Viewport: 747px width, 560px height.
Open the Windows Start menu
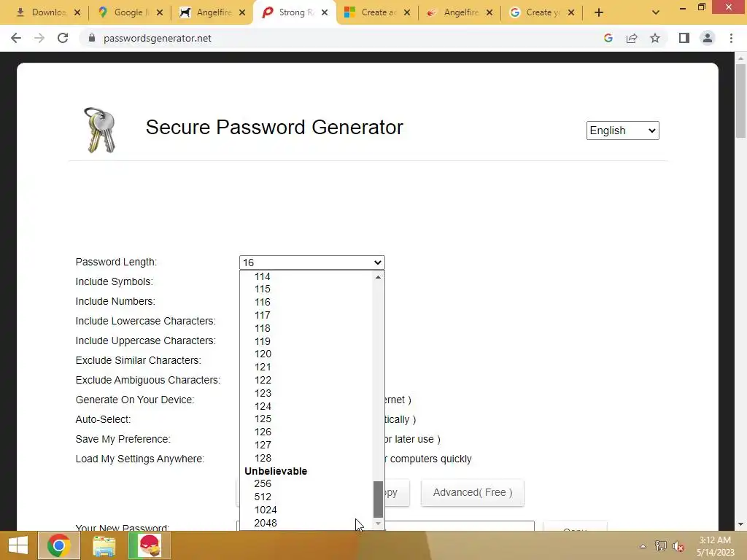(x=18, y=545)
